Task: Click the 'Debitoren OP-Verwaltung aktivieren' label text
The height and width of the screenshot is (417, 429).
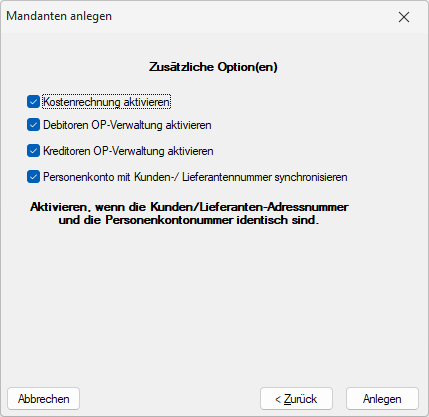Action: coord(127,125)
